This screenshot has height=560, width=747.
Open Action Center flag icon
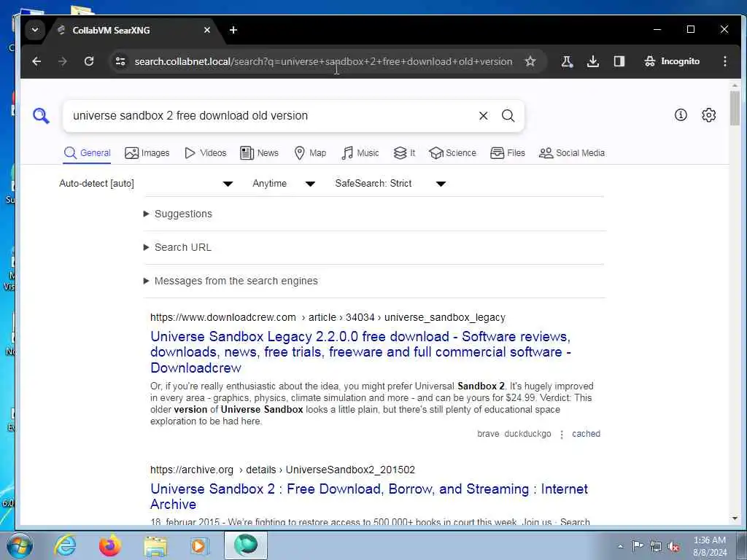point(638,545)
